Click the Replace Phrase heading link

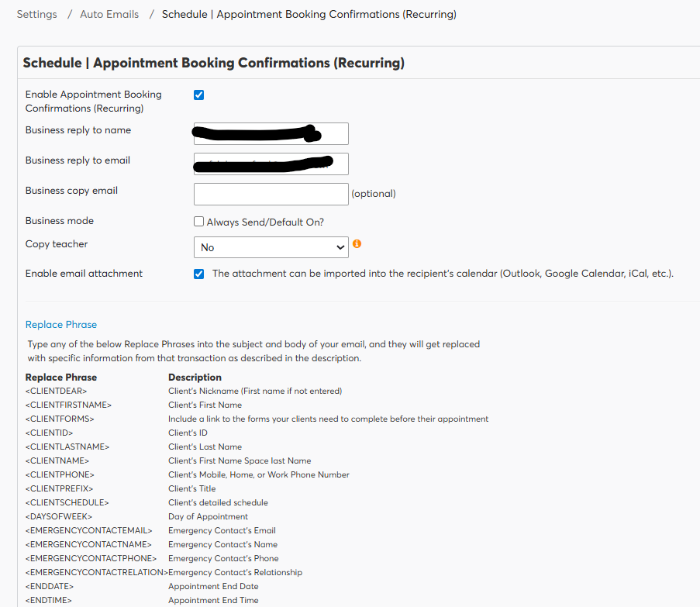(x=61, y=325)
